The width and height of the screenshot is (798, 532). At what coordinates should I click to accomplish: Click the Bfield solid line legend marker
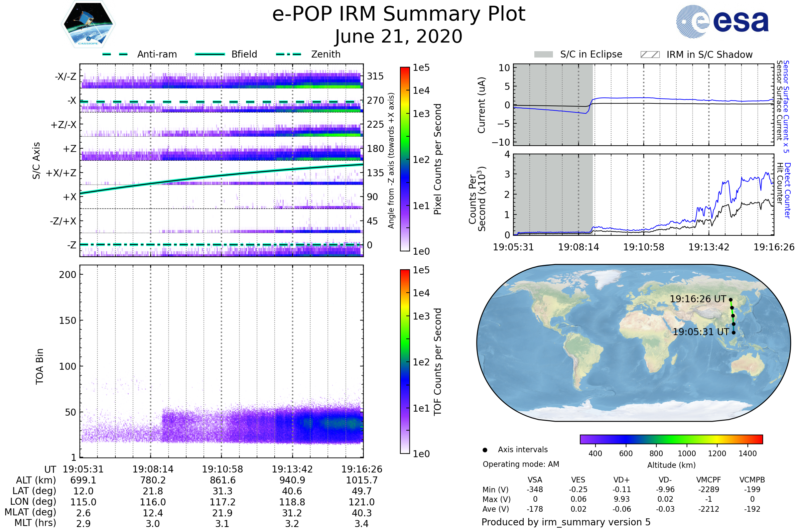[x=210, y=54]
